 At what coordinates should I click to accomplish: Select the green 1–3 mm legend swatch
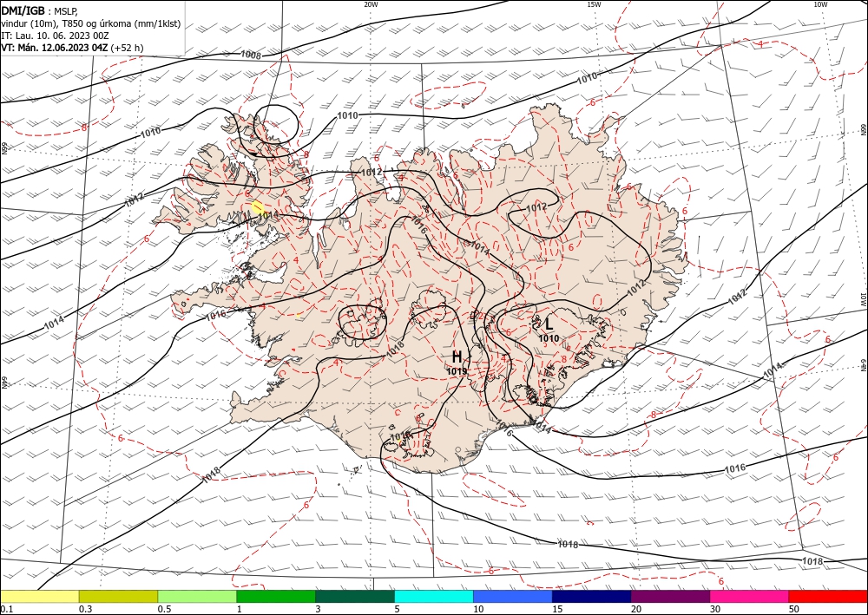276,596
